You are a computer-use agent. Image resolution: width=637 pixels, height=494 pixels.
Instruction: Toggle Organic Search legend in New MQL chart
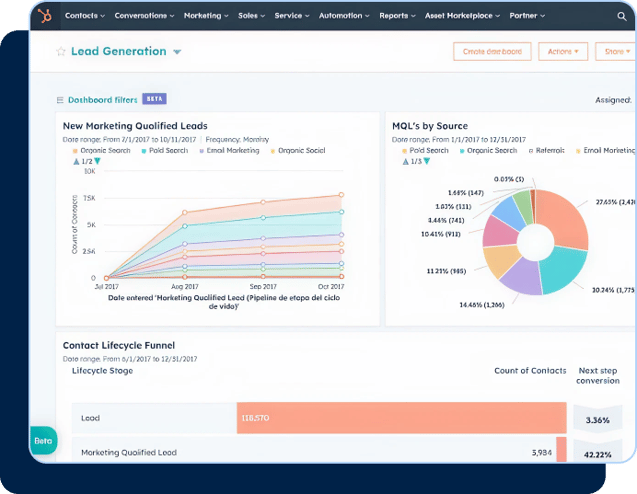click(102, 151)
